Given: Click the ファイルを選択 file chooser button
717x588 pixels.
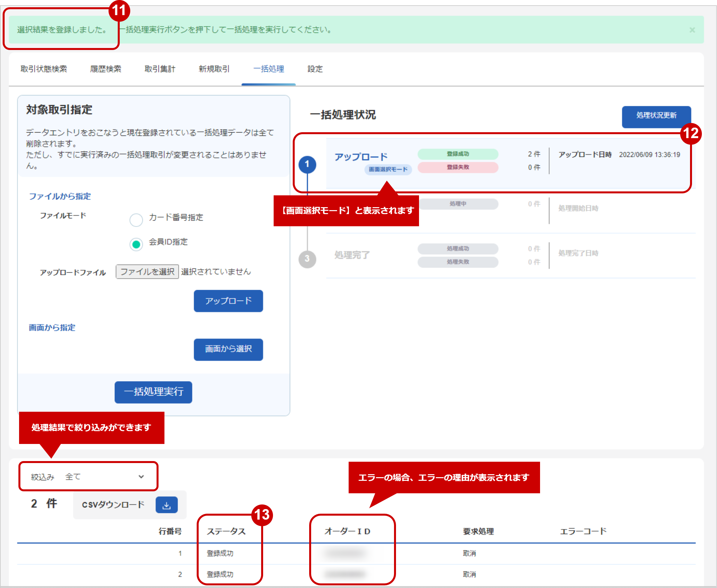Looking at the screenshot, I should tap(147, 272).
